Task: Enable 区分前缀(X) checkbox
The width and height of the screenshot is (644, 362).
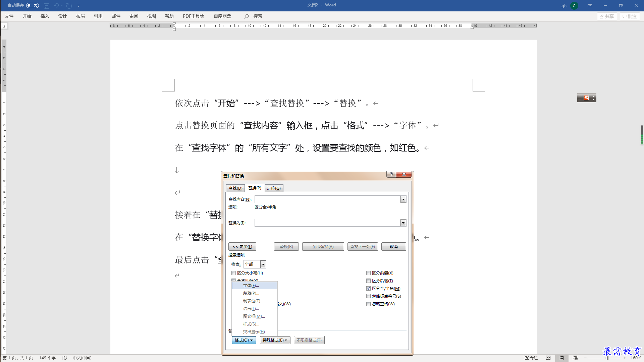Action: [x=368, y=273]
